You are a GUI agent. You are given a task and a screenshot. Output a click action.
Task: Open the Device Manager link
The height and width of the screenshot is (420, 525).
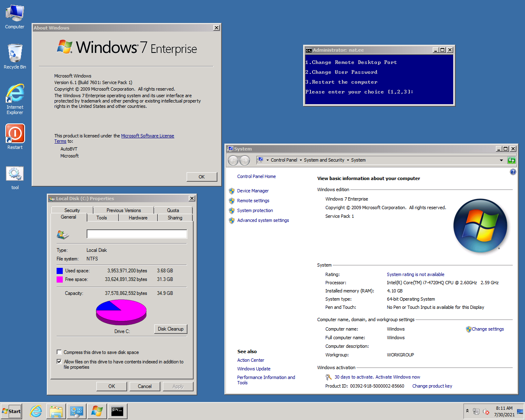(253, 191)
